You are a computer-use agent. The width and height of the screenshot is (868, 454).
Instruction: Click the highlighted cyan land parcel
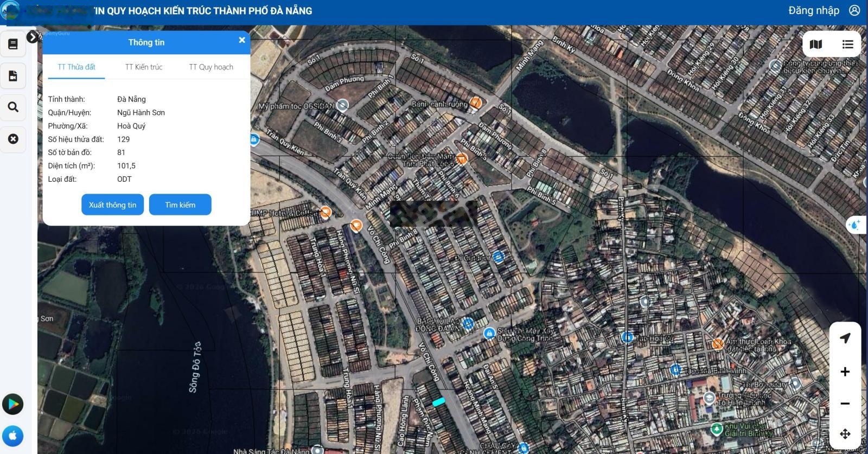pyautogui.click(x=438, y=402)
